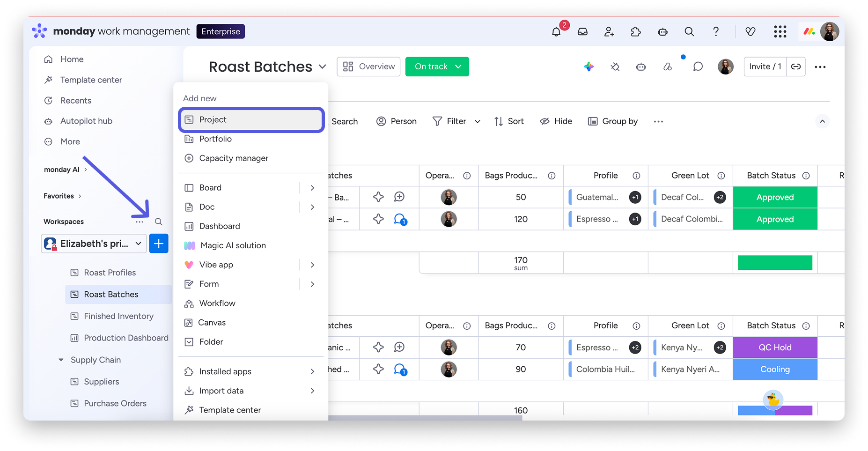
Task: Click AI star icon in 50-bag row
Action: click(x=378, y=197)
